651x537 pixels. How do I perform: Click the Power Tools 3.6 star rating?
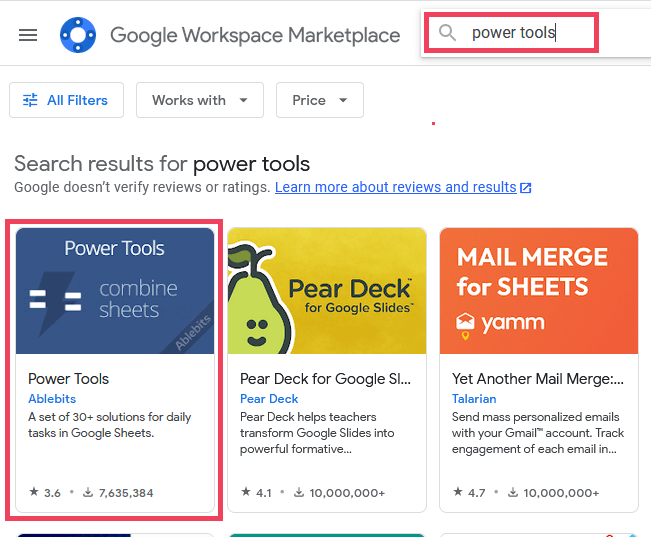click(x=45, y=493)
